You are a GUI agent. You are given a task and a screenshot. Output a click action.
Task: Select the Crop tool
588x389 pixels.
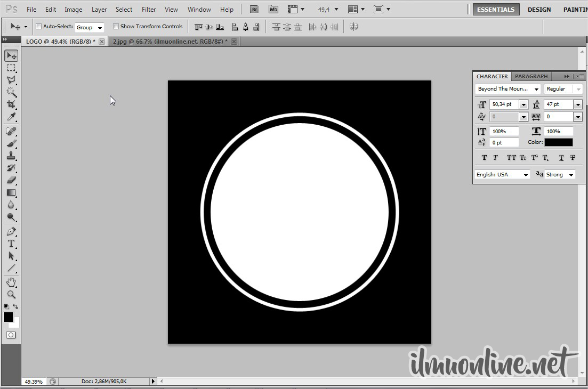pyautogui.click(x=11, y=104)
